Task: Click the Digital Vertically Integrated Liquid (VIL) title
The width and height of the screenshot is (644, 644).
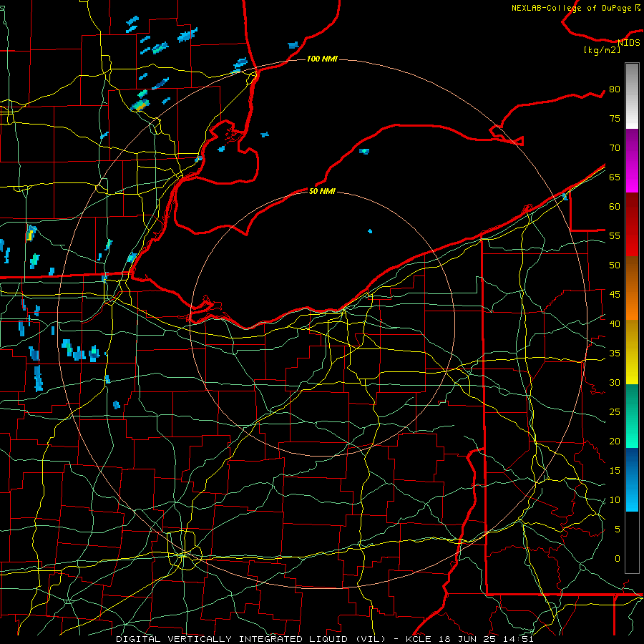Action: pyautogui.click(x=251, y=639)
